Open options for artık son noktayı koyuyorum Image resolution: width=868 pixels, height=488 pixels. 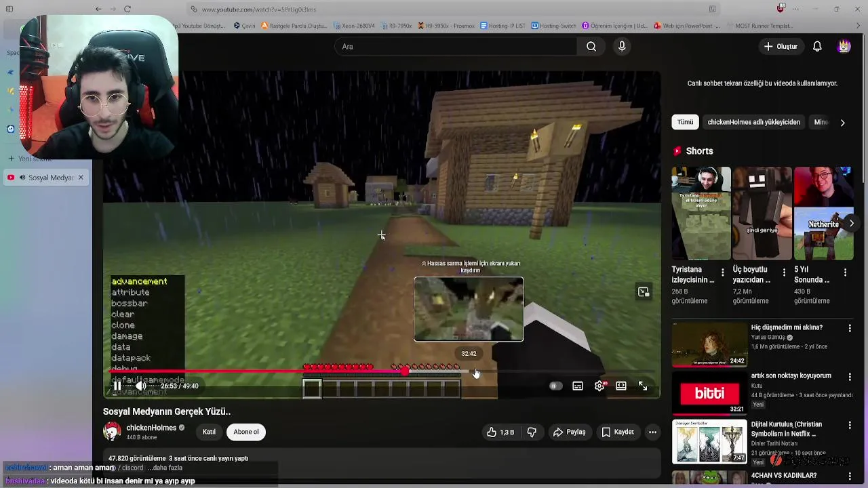(x=850, y=376)
